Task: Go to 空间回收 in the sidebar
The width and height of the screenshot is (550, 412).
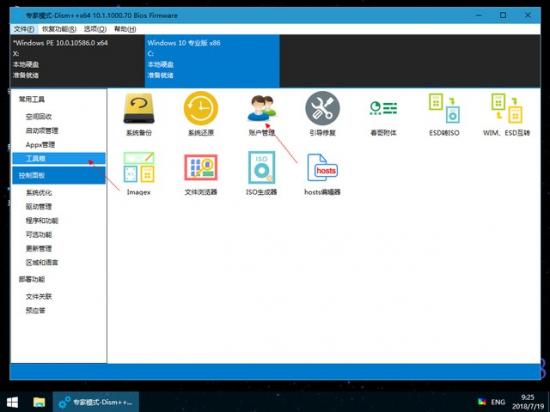Action: point(39,116)
